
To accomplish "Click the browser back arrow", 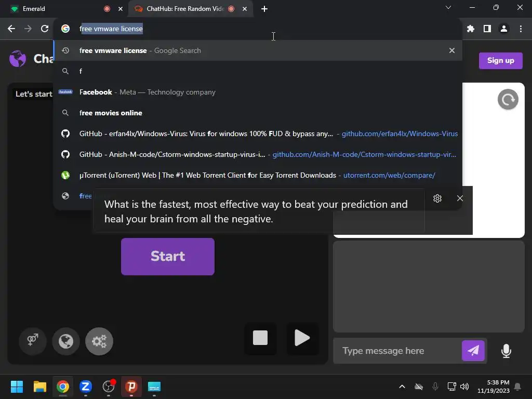I will (x=11, y=29).
